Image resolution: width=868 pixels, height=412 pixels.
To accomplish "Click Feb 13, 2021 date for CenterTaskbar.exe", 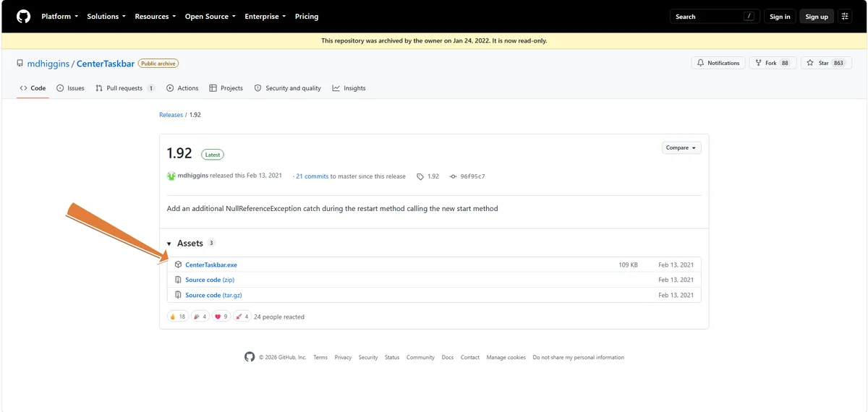I will coord(676,265).
